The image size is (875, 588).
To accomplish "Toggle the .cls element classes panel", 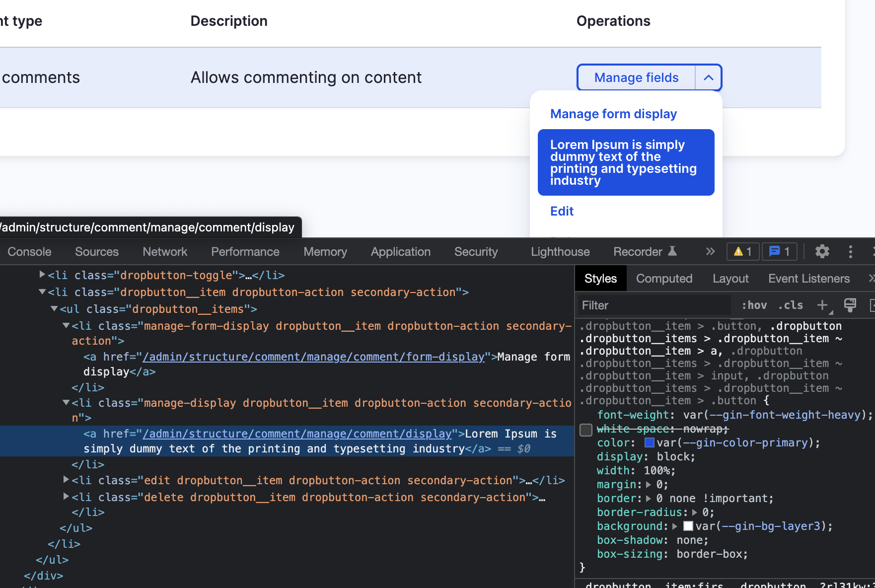I will pos(791,305).
